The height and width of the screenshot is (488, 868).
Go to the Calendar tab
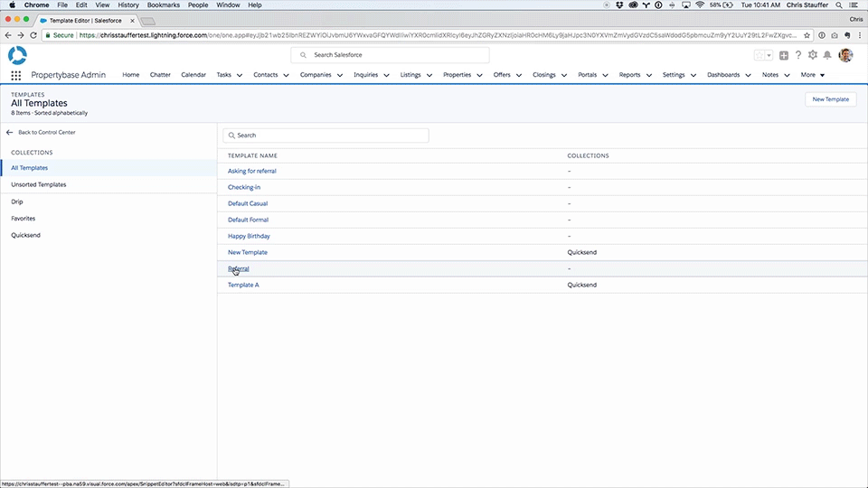(x=193, y=75)
